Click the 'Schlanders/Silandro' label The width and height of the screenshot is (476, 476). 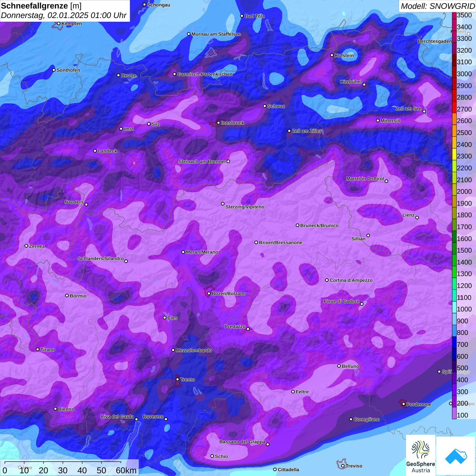tap(101, 258)
